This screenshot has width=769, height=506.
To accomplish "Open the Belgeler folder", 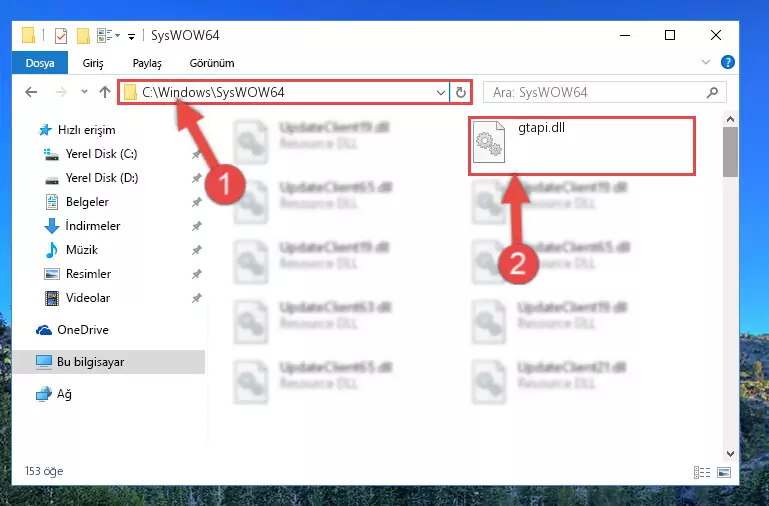I will coord(77,202).
